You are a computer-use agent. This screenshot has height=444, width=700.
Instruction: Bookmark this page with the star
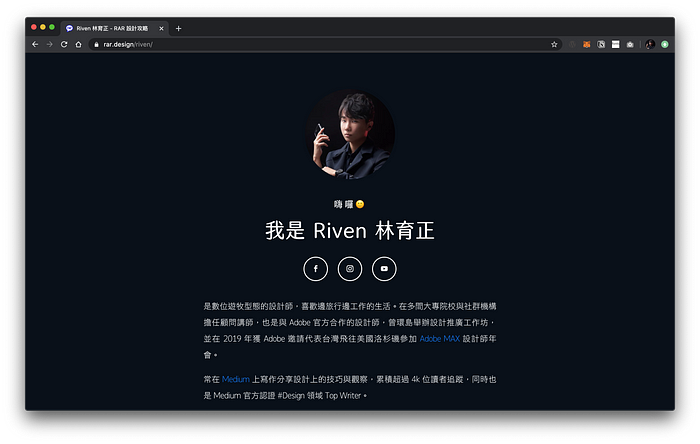coord(554,44)
